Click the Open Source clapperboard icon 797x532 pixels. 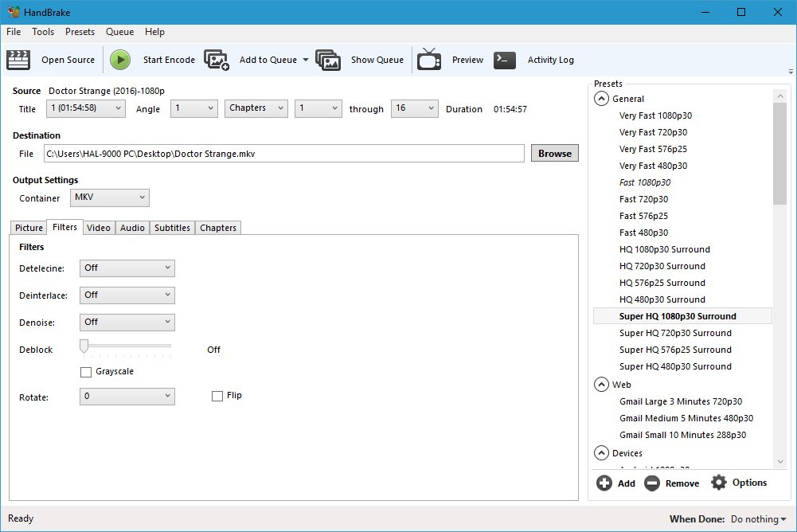pos(18,60)
